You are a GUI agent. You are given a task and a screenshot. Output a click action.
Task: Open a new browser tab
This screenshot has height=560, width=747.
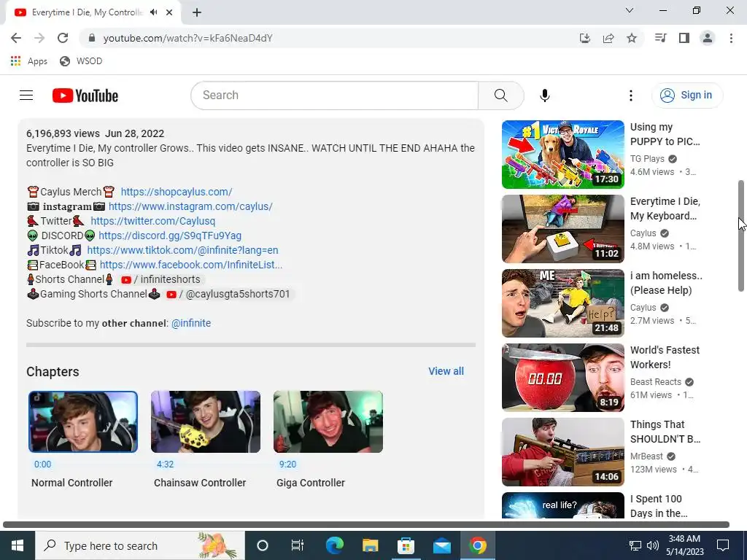(197, 12)
